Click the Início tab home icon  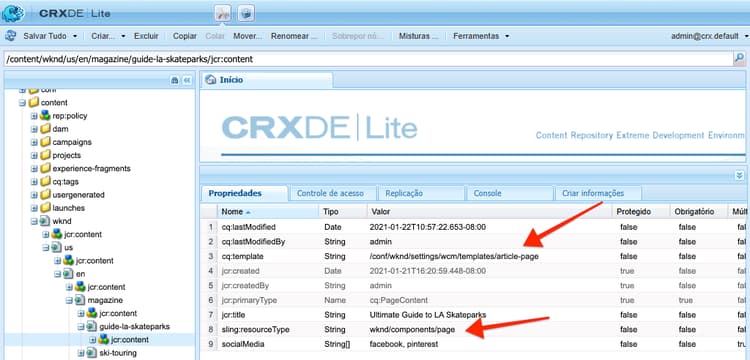[x=210, y=80]
